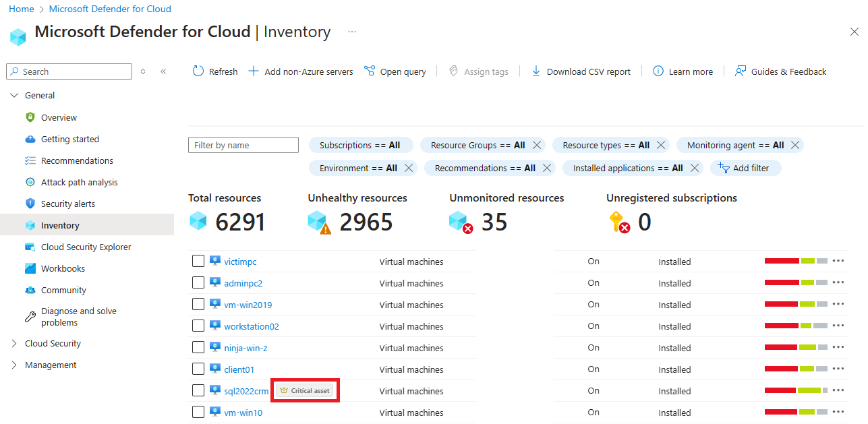Image resolution: width=868 pixels, height=424 pixels.
Task: Click the Getting started cloud icon
Action: click(x=30, y=139)
